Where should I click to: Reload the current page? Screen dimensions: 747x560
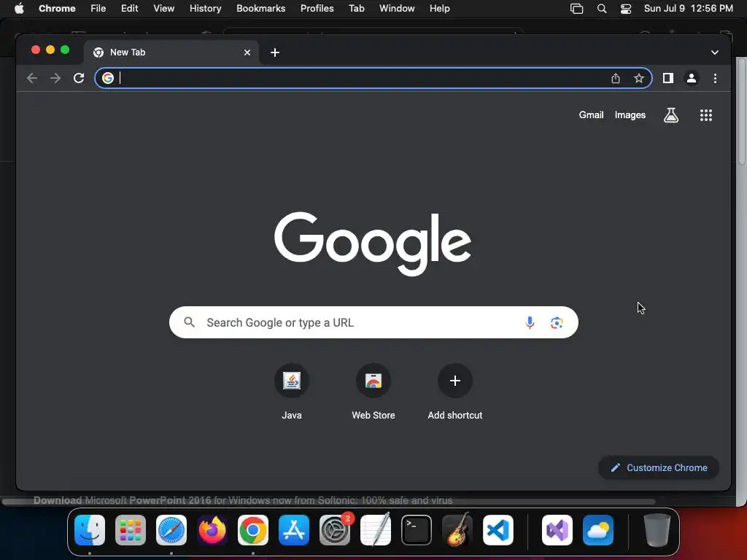pyautogui.click(x=79, y=78)
